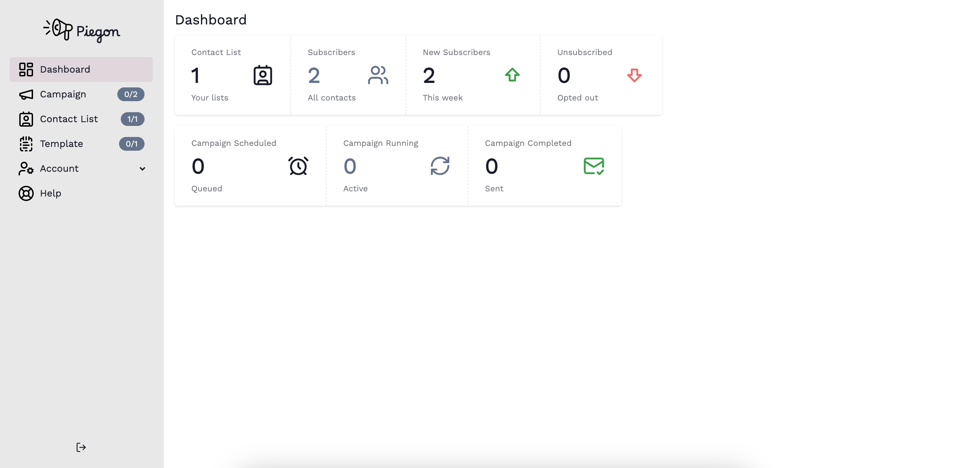Click the people icon in Subscribers card

[378, 75]
